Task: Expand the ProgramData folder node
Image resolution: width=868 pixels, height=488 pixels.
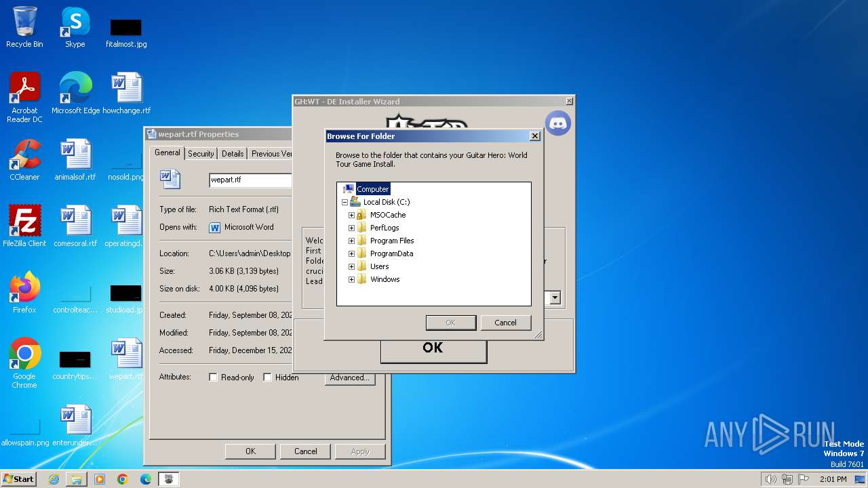Action: click(351, 253)
